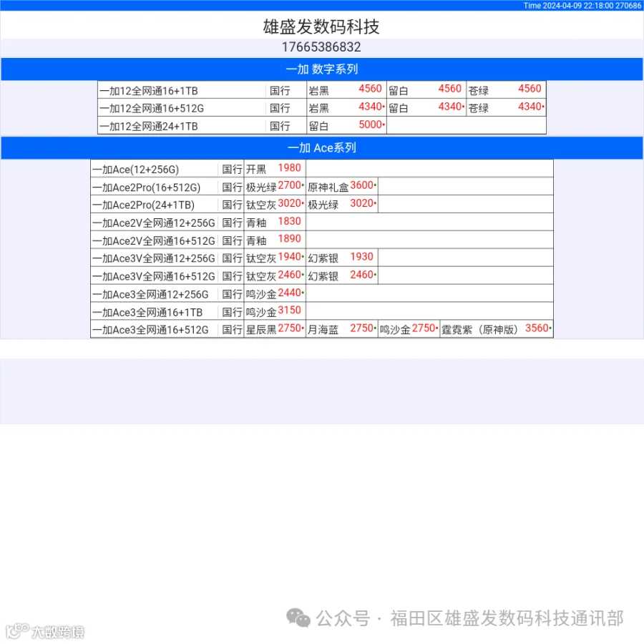644x644 pixels.
Task: Click 幻紫银 price 1930
Action: (362, 257)
